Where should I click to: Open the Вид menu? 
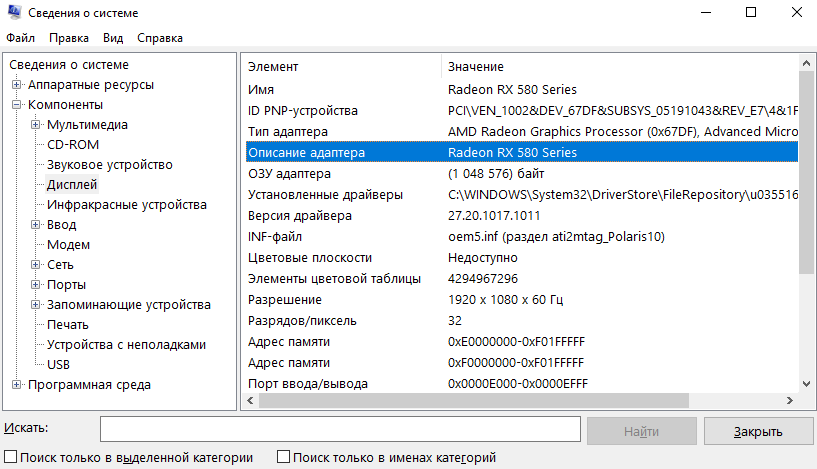tap(113, 38)
